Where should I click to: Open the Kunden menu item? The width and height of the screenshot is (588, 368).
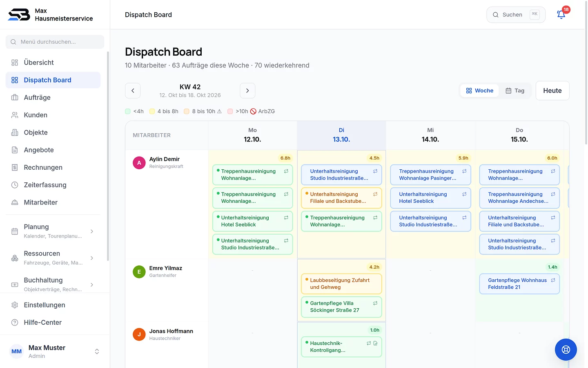click(53, 115)
